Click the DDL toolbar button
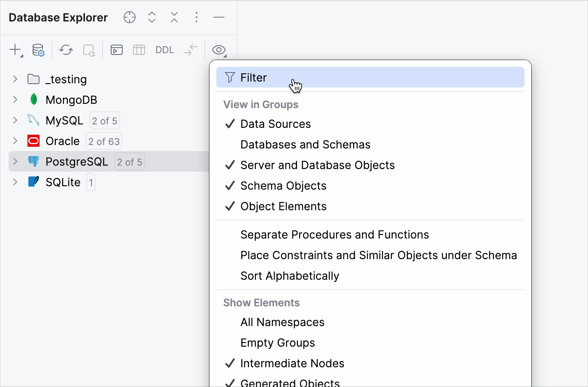 point(164,50)
